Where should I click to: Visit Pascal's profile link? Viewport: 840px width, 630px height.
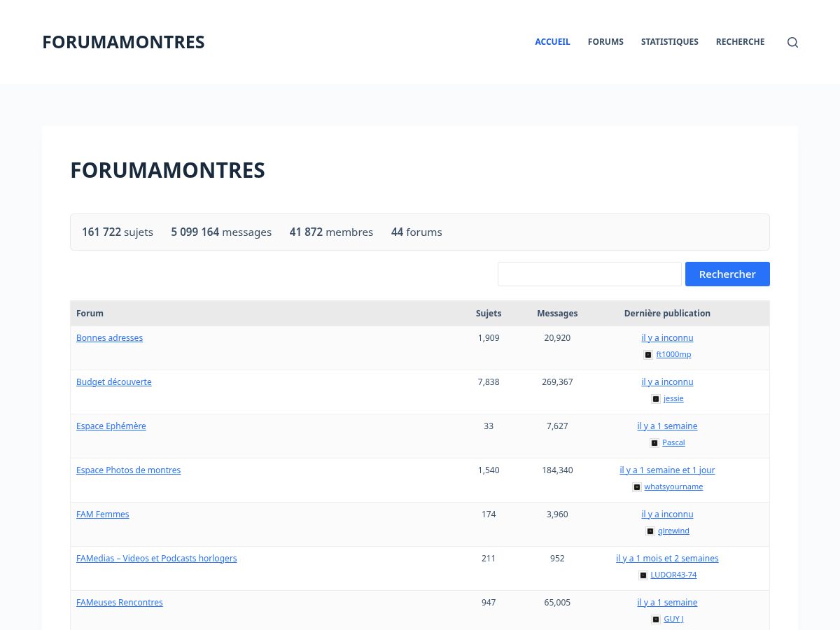click(x=673, y=442)
